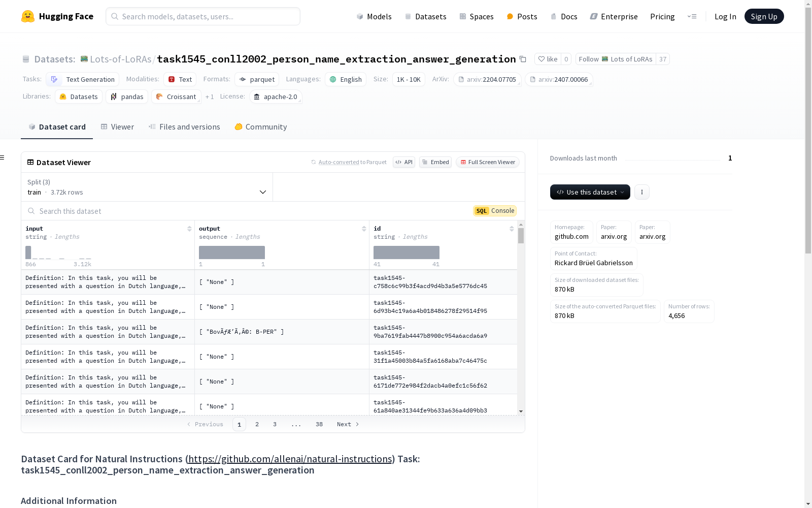Select the Text modality tag
The height and width of the screenshot is (508, 812).
180,79
